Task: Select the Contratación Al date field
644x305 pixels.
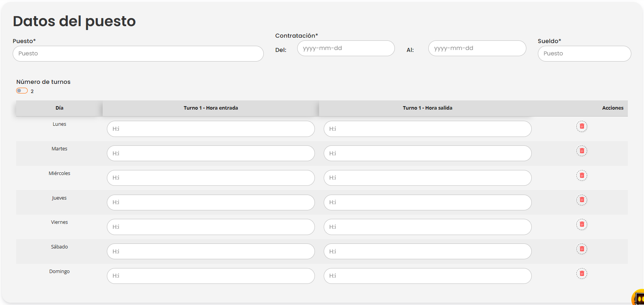Action: (x=477, y=48)
